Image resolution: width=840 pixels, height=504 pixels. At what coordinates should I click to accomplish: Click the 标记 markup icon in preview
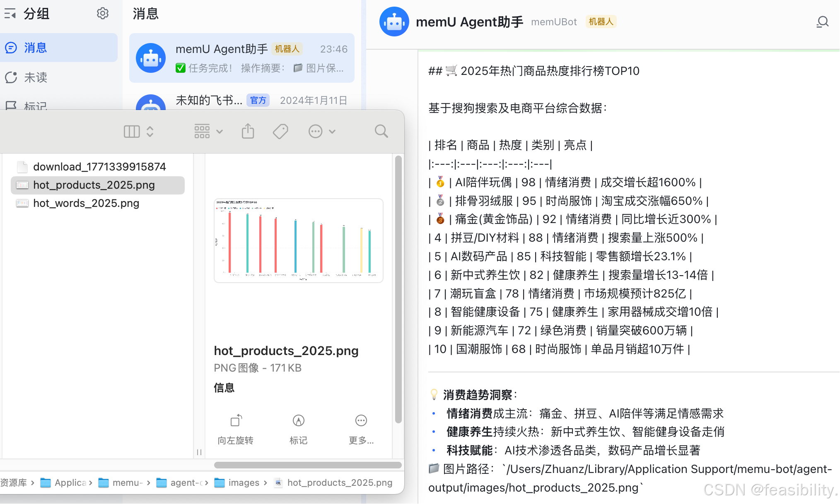point(298,421)
